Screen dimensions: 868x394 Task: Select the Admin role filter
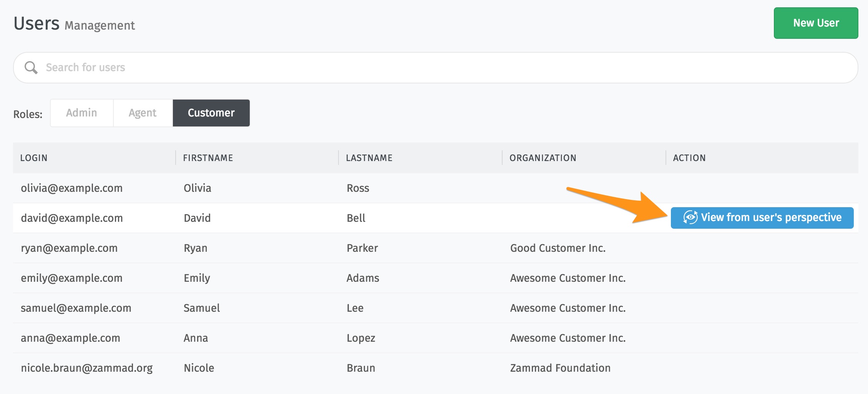coord(81,113)
